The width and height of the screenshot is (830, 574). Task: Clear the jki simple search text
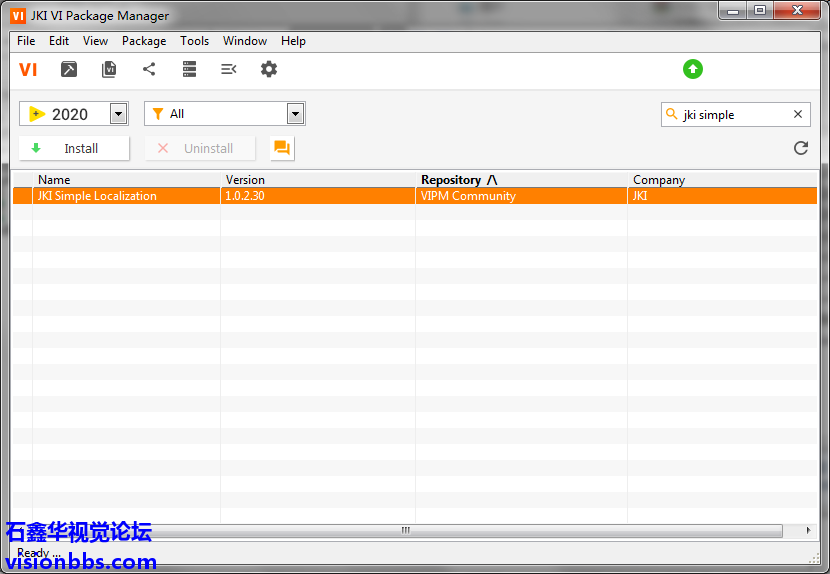pyautogui.click(x=798, y=114)
